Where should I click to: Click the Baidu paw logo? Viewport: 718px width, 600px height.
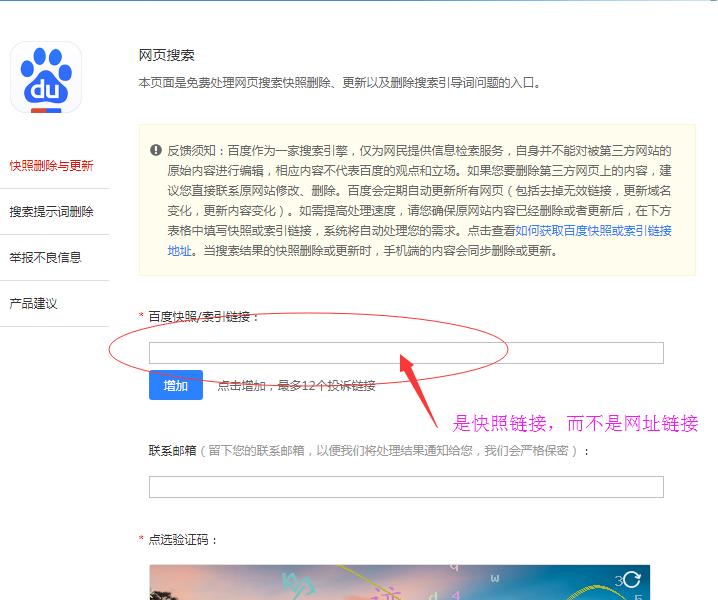click(x=45, y=77)
